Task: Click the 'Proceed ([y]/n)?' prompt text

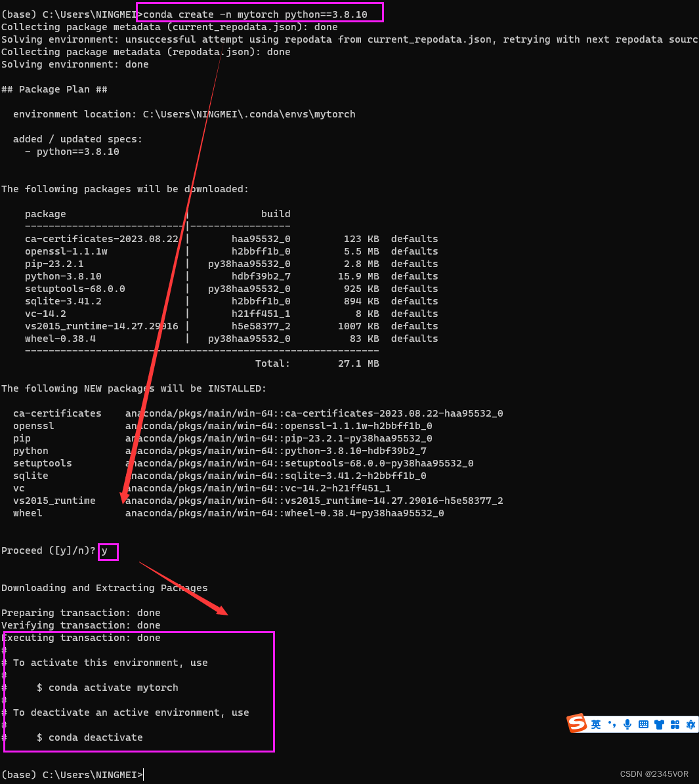Action: click(x=47, y=550)
